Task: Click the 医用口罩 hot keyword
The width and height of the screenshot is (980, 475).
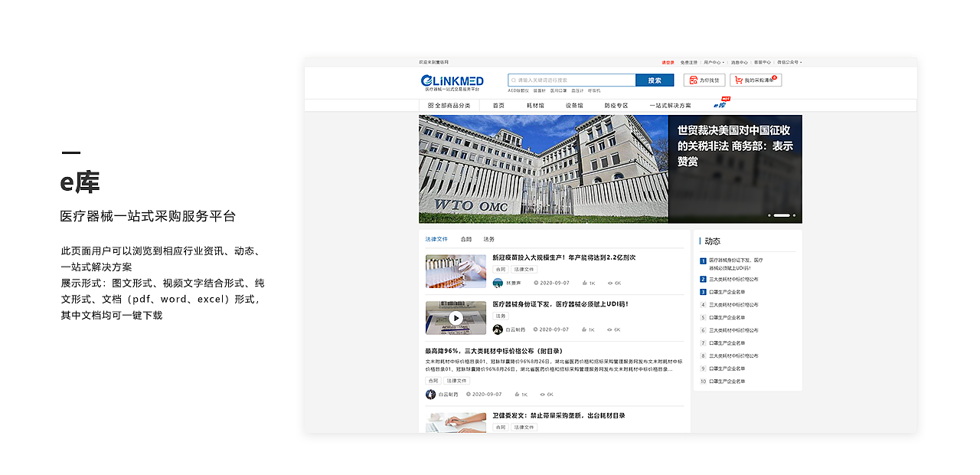Action: pyautogui.click(x=559, y=90)
